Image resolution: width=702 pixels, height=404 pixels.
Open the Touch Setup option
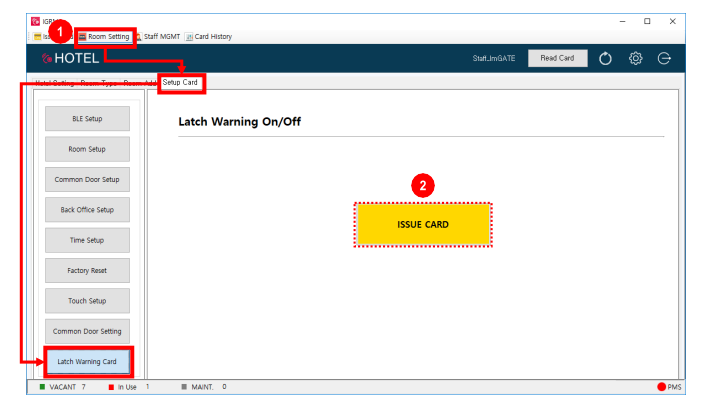(87, 301)
